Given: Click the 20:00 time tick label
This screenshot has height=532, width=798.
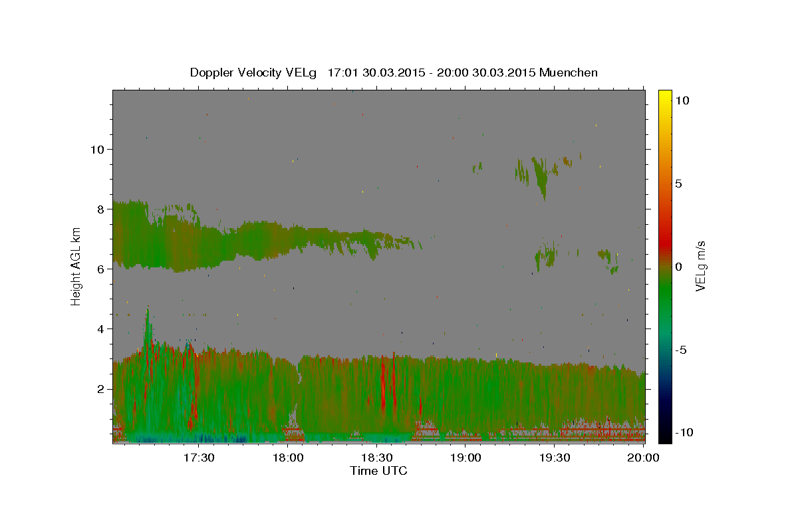Looking at the screenshot, I should click(x=644, y=458).
